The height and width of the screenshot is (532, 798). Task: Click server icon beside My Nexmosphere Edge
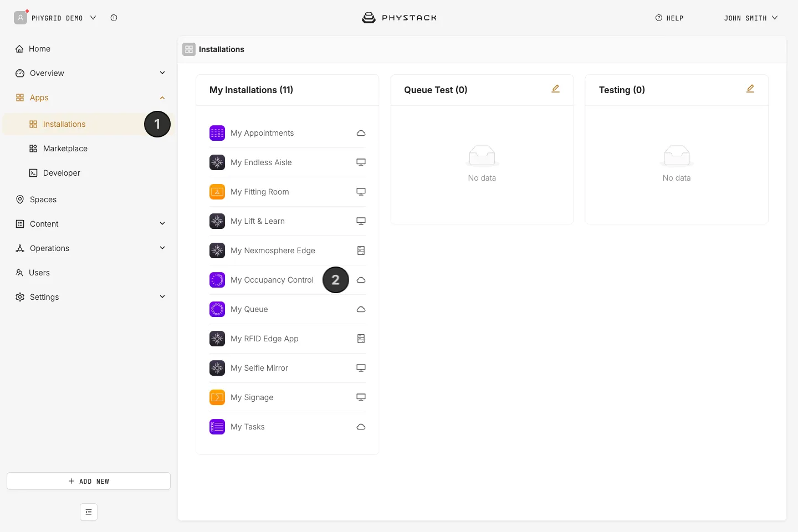(x=361, y=250)
